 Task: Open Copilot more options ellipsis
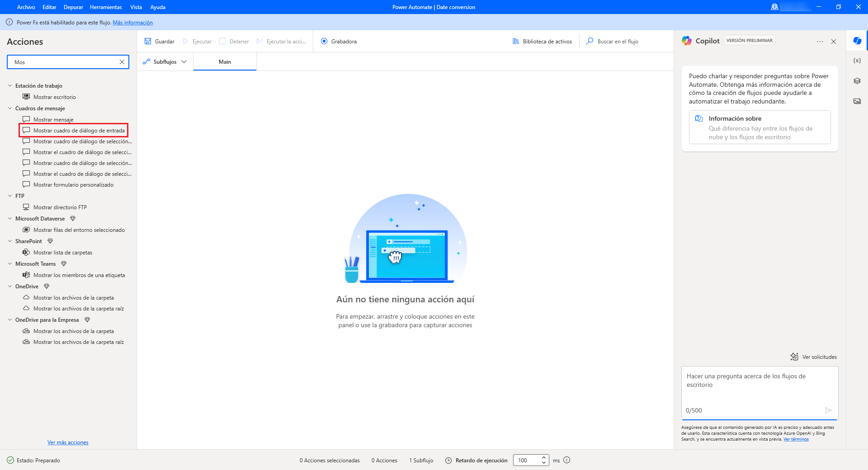820,42
